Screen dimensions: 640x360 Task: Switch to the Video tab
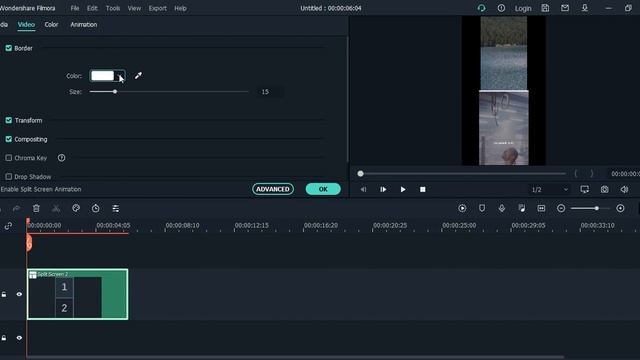tap(26, 24)
